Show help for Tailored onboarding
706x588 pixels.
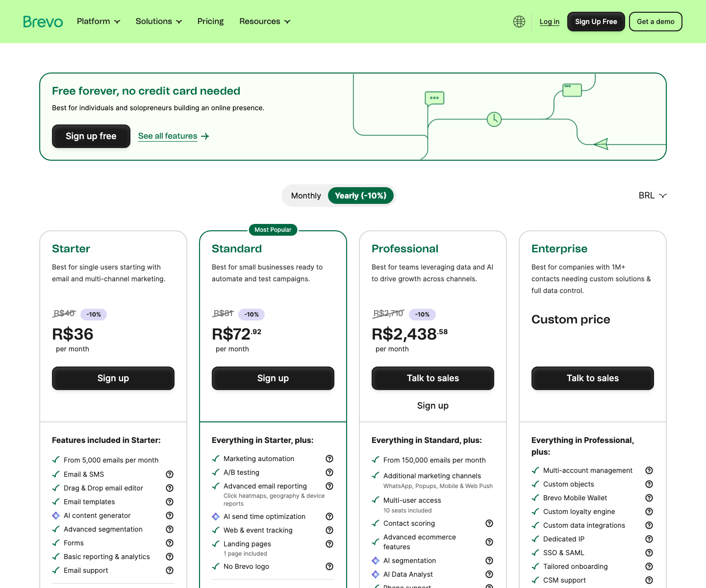click(x=649, y=566)
